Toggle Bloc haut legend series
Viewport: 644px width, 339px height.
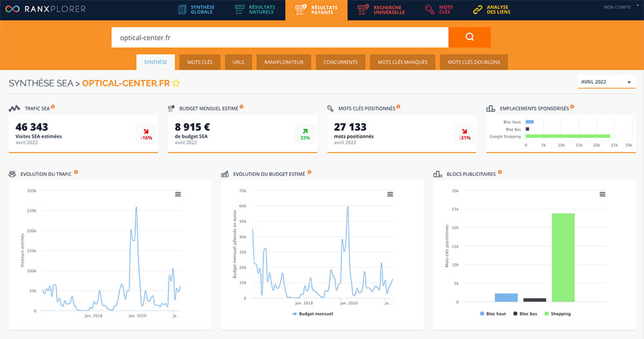[x=493, y=314]
